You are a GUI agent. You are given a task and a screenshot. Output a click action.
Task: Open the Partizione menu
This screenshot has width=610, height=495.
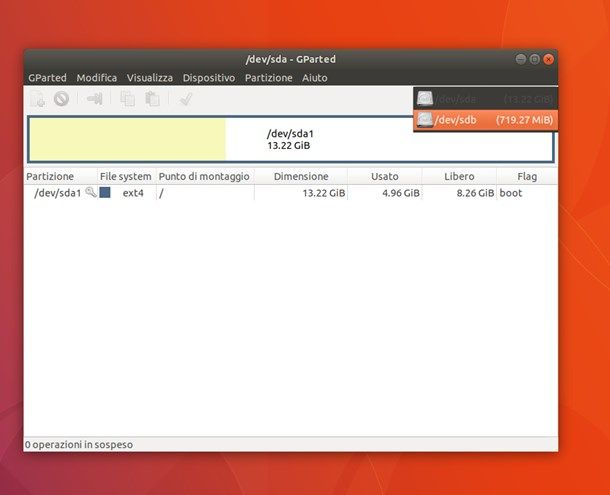pyautogui.click(x=268, y=78)
